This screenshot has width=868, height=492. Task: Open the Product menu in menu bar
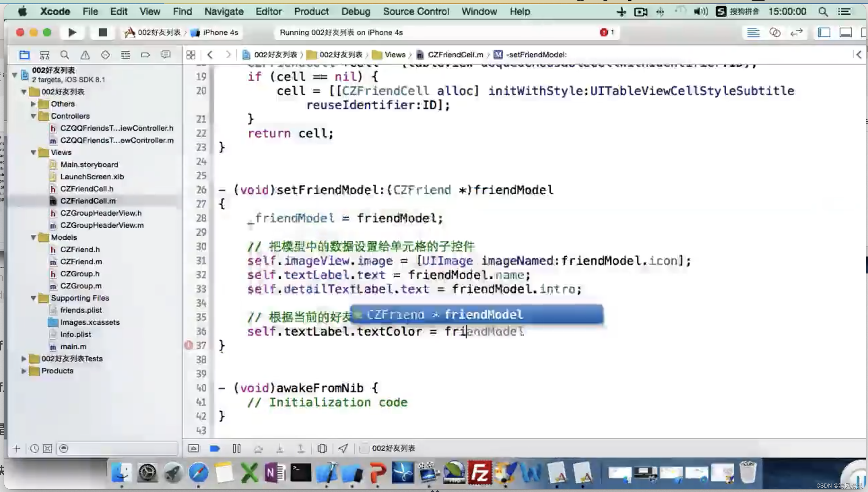[311, 11]
